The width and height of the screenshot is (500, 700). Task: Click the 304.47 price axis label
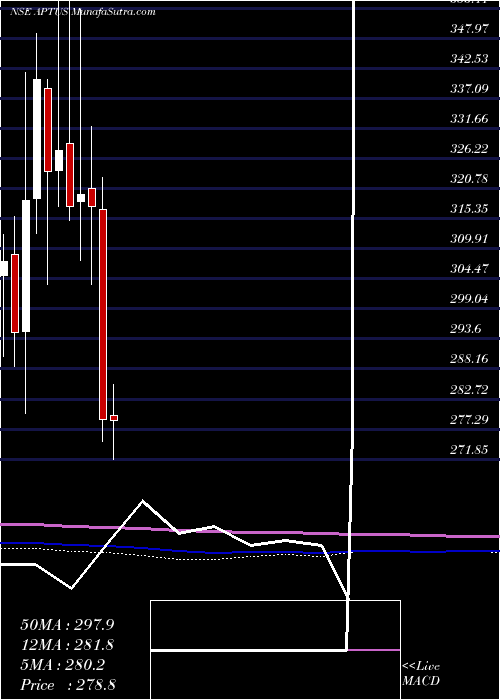[x=468, y=269]
